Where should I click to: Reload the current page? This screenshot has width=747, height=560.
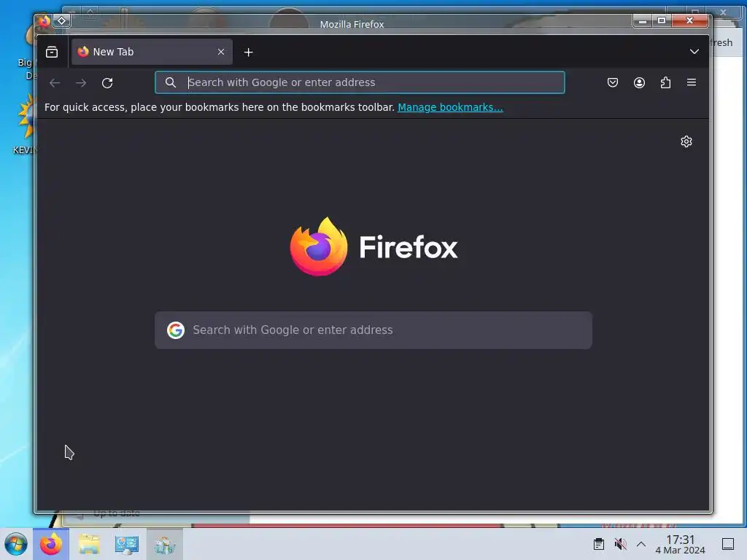click(x=107, y=83)
